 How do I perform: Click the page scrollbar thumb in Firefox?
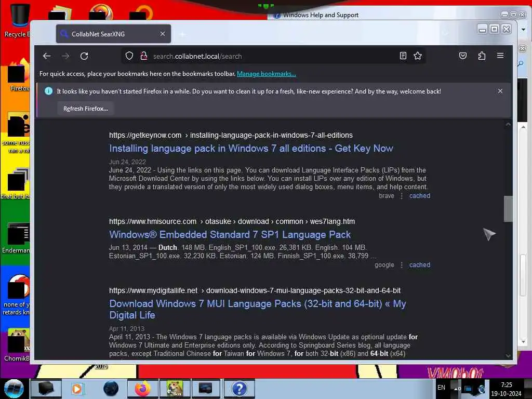click(508, 209)
